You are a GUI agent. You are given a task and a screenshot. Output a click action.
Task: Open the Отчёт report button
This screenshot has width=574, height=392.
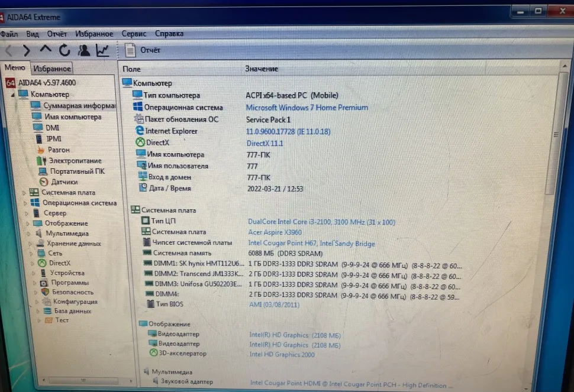point(143,50)
